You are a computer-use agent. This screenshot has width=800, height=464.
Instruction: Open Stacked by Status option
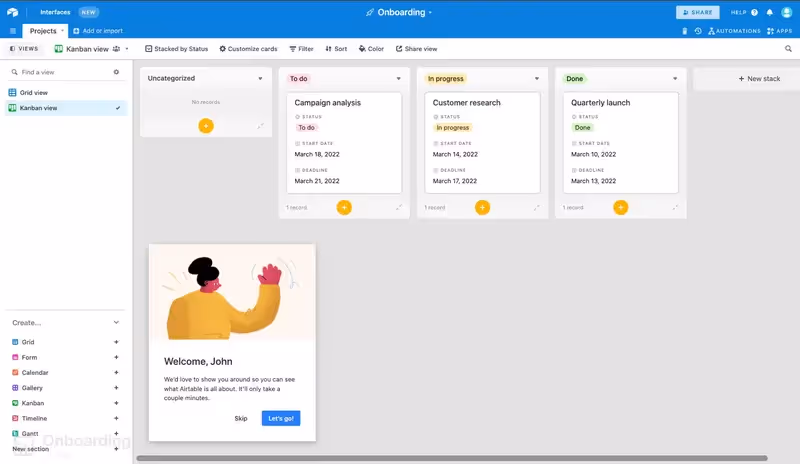(x=177, y=49)
